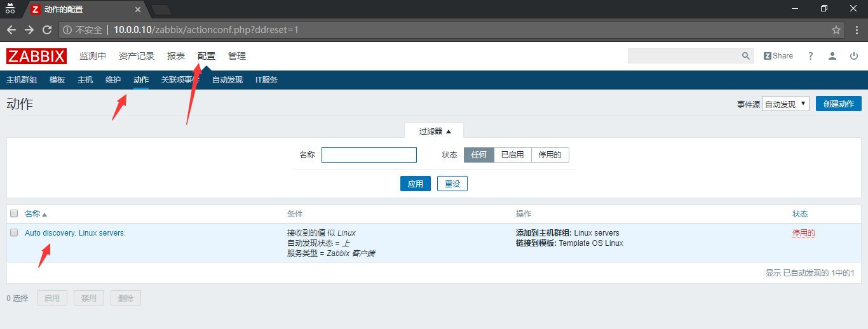Click 服务类型 = Zabbix 客户端 condition
Screen dimensions: 868x329
(331, 253)
